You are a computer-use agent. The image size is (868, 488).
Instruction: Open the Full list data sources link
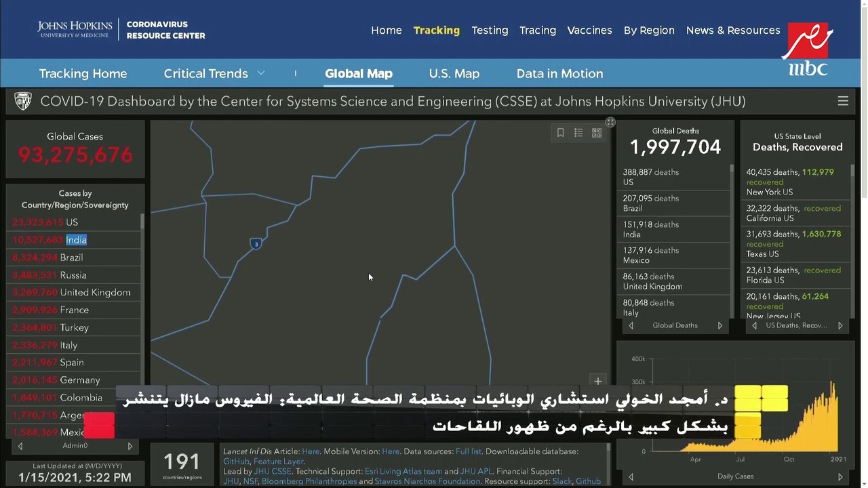click(x=469, y=451)
